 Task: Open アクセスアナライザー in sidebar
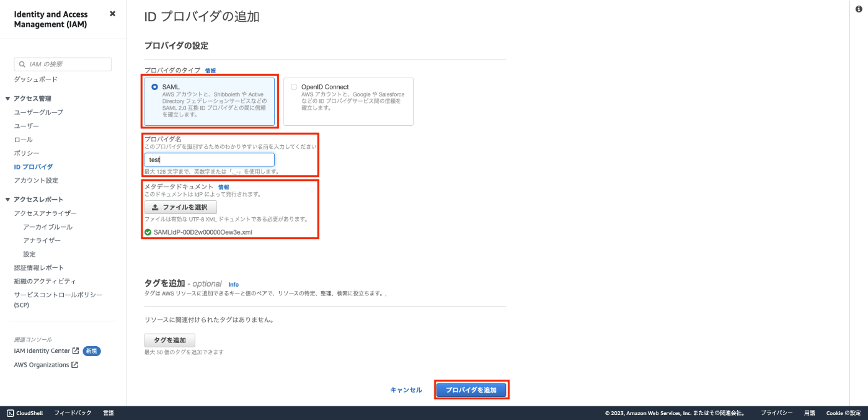tap(45, 213)
